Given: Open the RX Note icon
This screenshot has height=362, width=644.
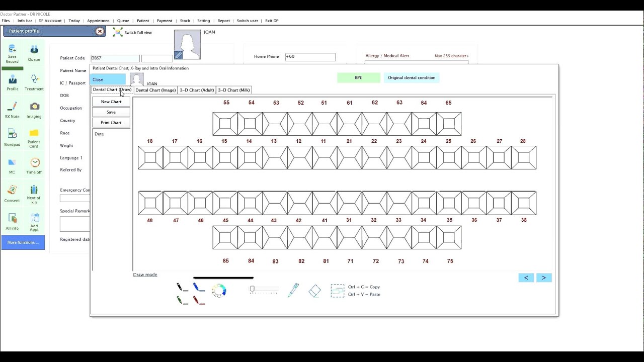Looking at the screenshot, I should [12, 111].
